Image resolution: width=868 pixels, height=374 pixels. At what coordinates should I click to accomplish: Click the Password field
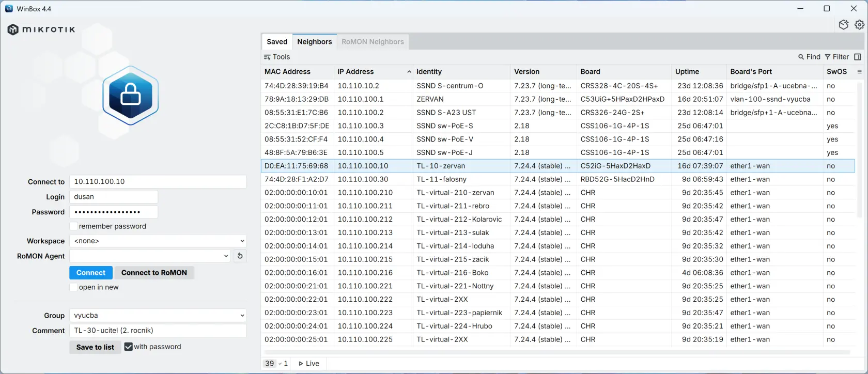pos(114,212)
